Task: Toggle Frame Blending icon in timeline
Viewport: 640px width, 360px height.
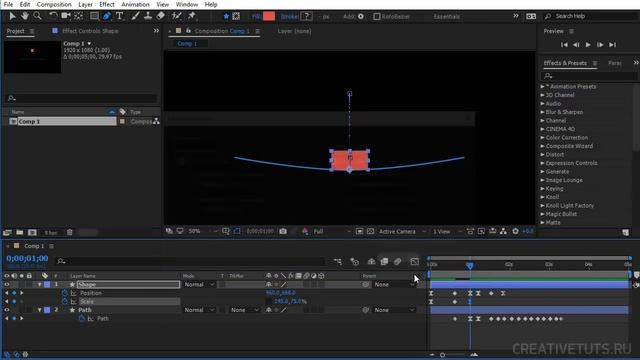Action: [x=384, y=262]
